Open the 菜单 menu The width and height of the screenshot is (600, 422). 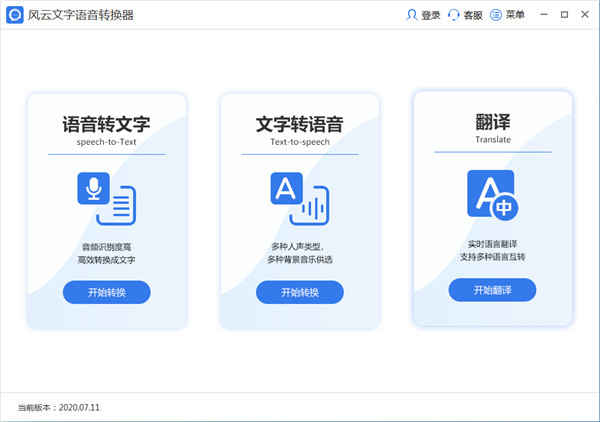click(x=515, y=15)
